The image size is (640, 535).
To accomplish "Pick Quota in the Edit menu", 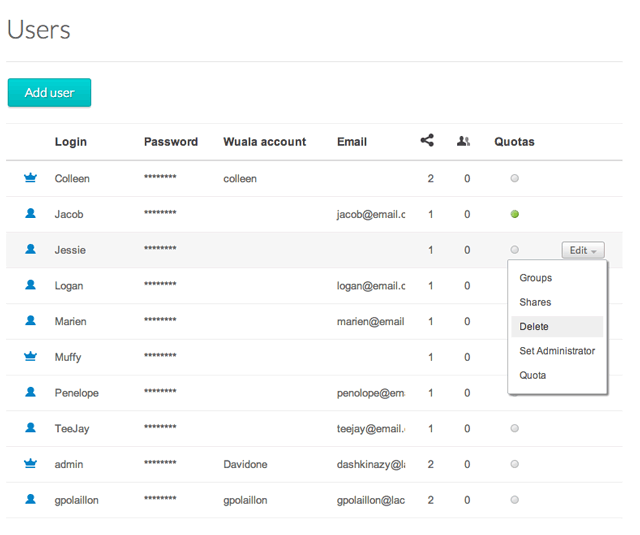I will (533, 375).
